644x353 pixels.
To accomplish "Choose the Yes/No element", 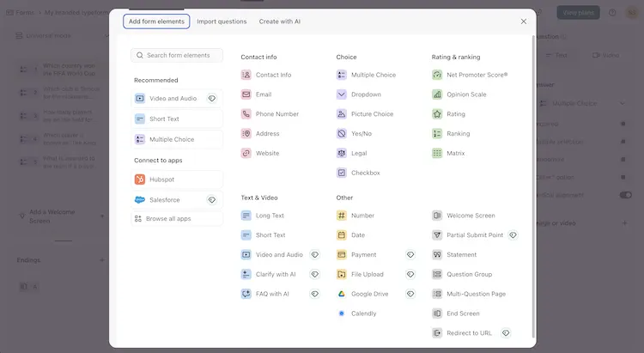I will pyautogui.click(x=354, y=134).
